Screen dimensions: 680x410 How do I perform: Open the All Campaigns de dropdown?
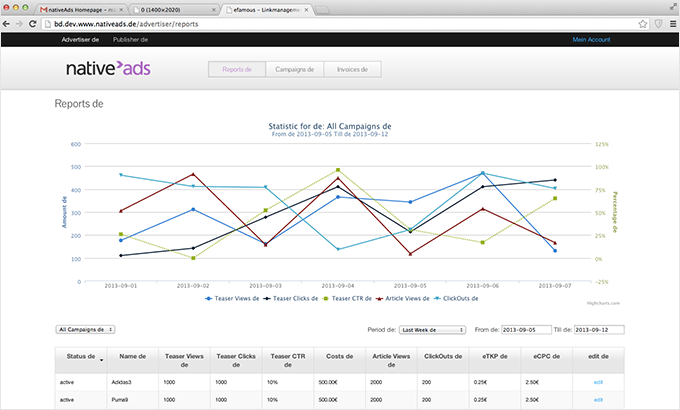click(x=85, y=329)
